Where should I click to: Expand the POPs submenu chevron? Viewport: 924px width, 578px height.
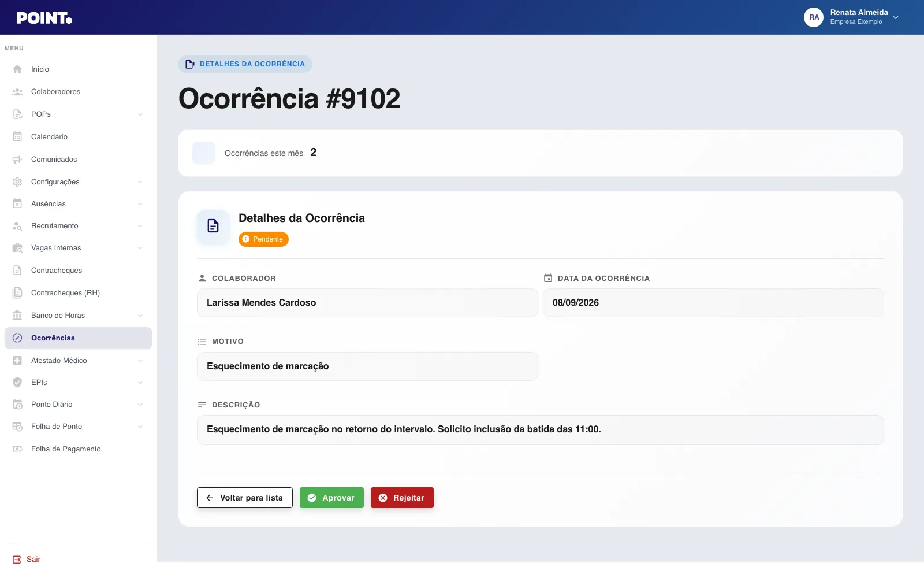point(140,114)
